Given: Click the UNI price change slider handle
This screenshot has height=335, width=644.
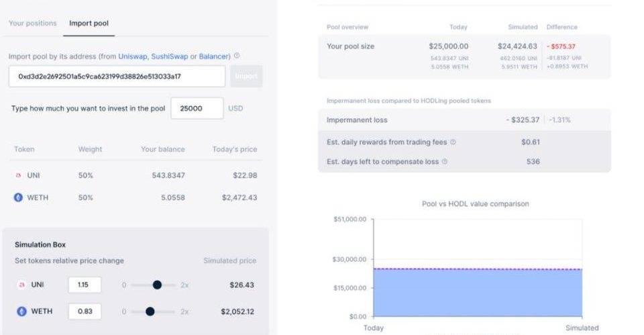Looking at the screenshot, I should (x=157, y=285).
